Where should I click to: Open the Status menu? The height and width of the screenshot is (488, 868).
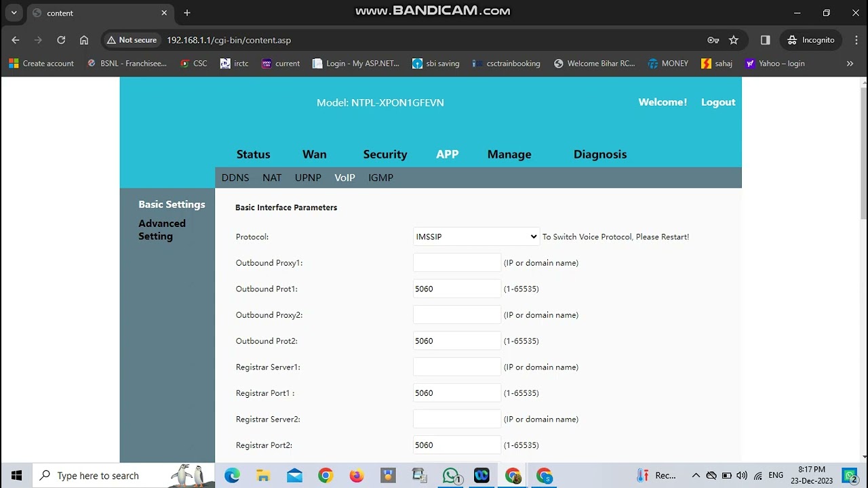coord(253,155)
